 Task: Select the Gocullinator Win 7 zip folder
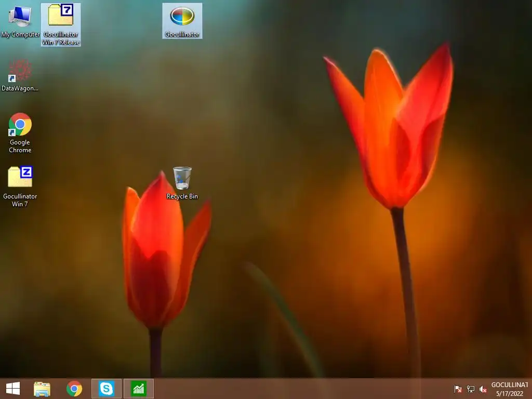(20, 187)
